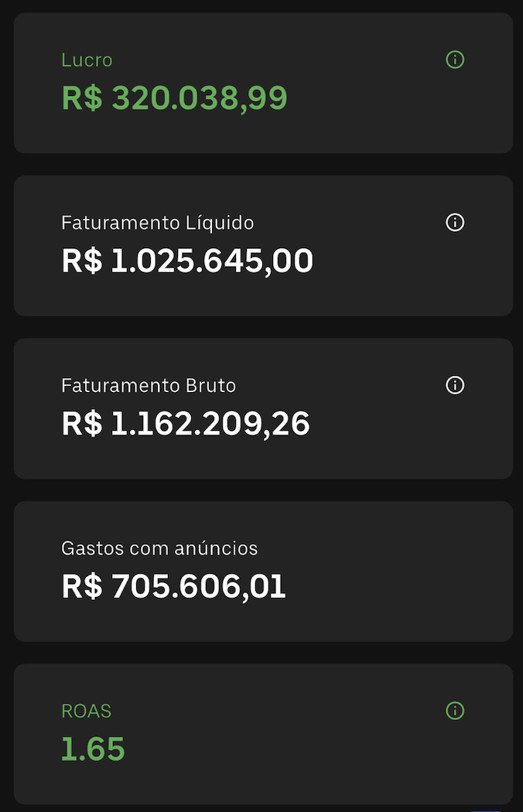
Task: Click R$ symbol in Faturamento Líquido value
Action: pyautogui.click(x=81, y=261)
